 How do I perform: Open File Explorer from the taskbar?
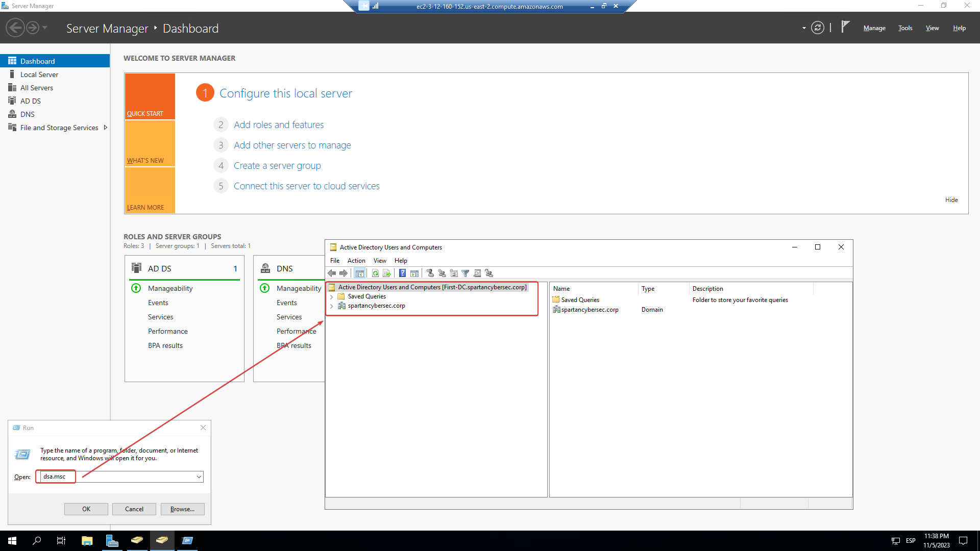tap(87, 541)
